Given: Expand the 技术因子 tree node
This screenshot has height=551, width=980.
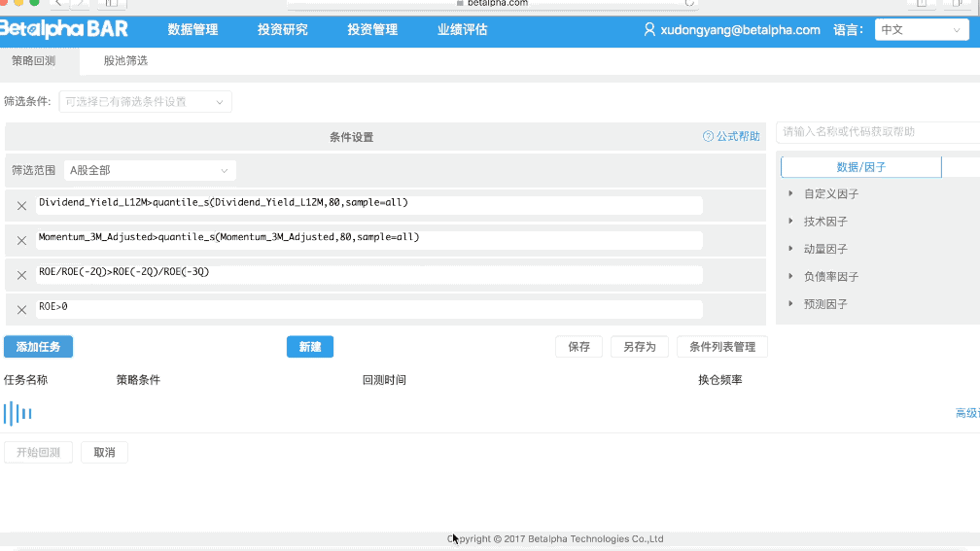Looking at the screenshot, I should (790, 222).
